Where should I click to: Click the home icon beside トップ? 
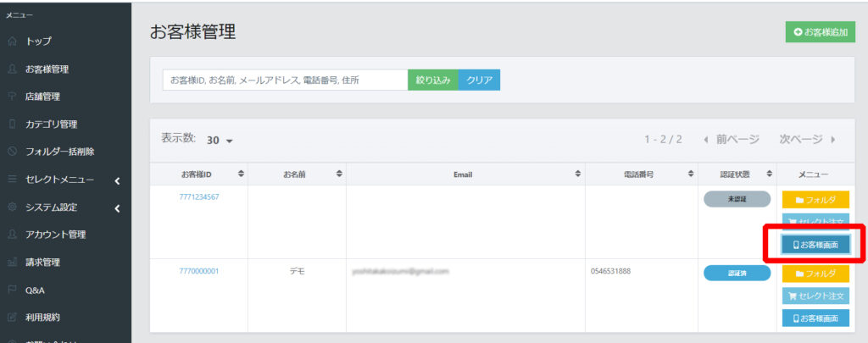click(12, 41)
